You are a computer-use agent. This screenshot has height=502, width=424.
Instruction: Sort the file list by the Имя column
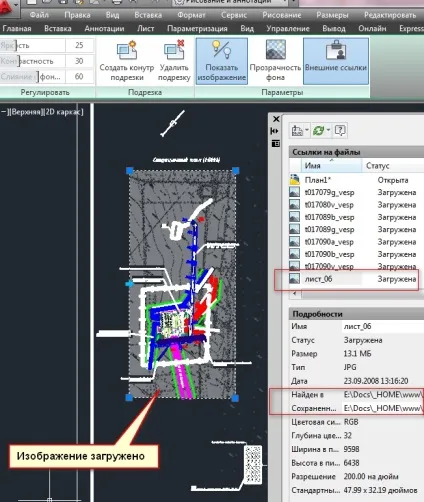[x=331, y=165]
